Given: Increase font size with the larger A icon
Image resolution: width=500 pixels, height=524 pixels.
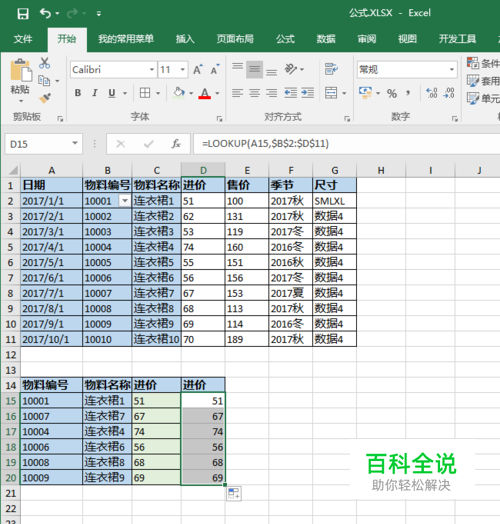Looking at the screenshot, I should [198, 69].
